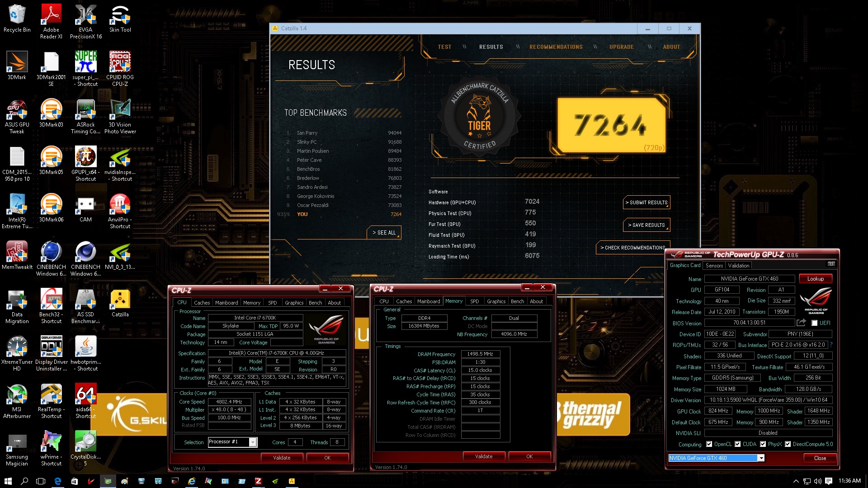Click Close button in GPU-Z
The height and width of the screenshot is (488, 868).
coord(820,458)
